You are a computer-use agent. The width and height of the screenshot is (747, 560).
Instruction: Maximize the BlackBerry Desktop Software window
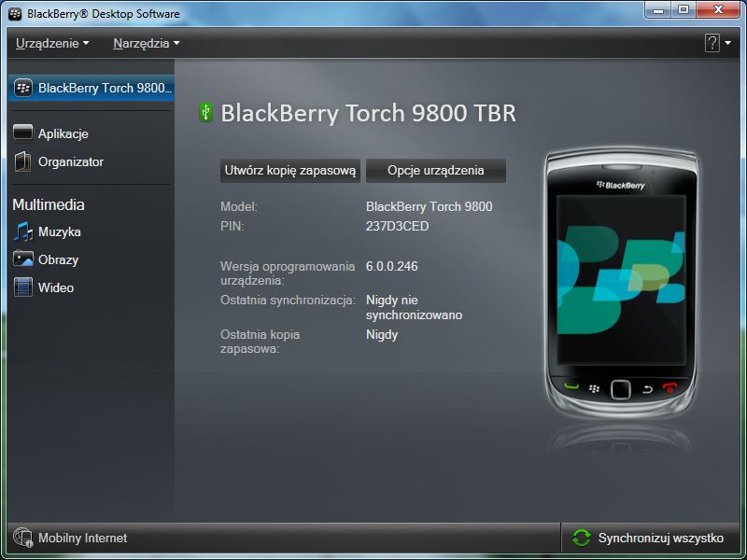pos(684,9)
